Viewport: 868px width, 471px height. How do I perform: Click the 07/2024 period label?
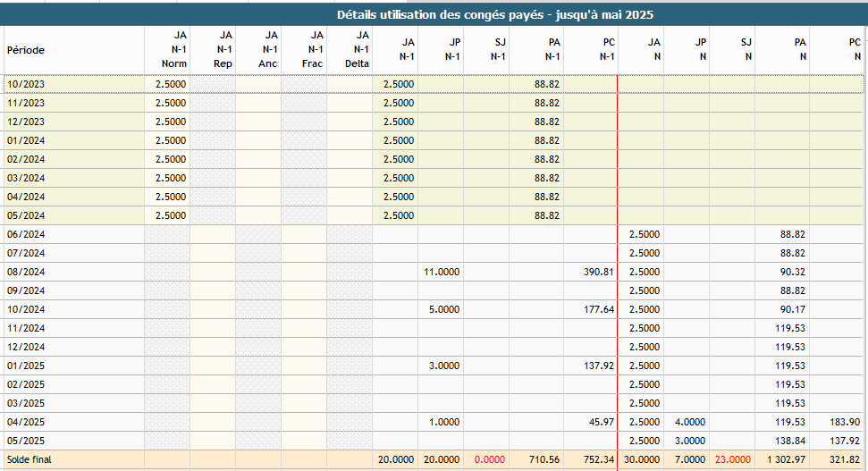(x=26, y=254)
